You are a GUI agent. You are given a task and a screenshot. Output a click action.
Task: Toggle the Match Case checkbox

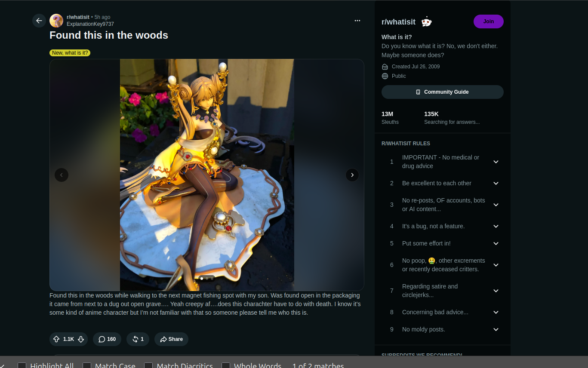click(87, 365)
